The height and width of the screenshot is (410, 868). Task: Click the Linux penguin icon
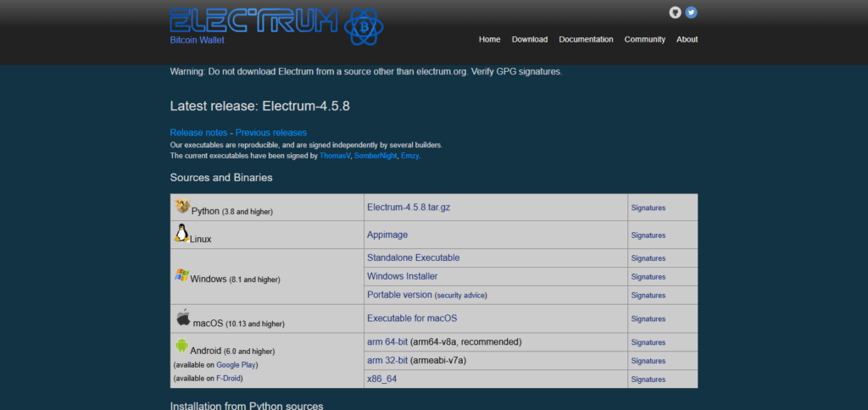[181, 233]
